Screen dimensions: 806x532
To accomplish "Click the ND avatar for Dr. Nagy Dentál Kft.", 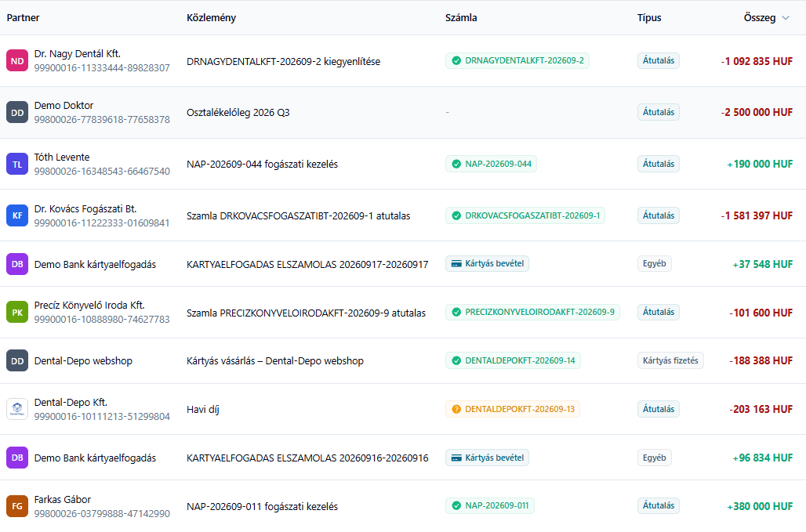I will pos(17,60).
